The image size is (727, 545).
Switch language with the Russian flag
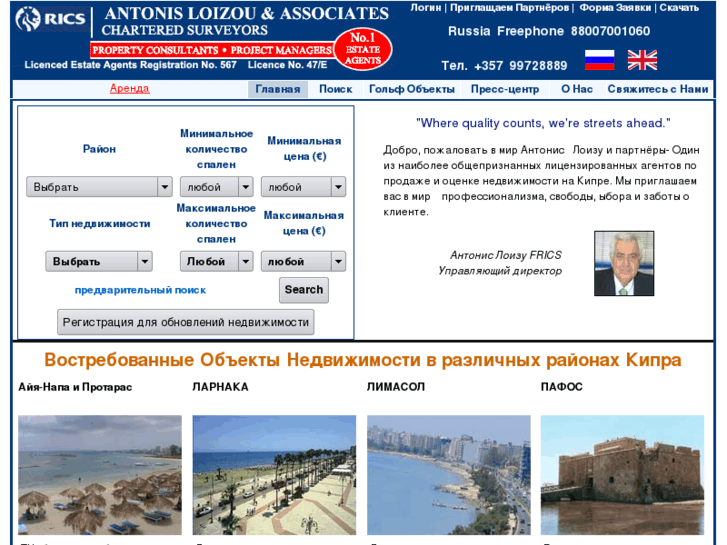tap(599, 60)
